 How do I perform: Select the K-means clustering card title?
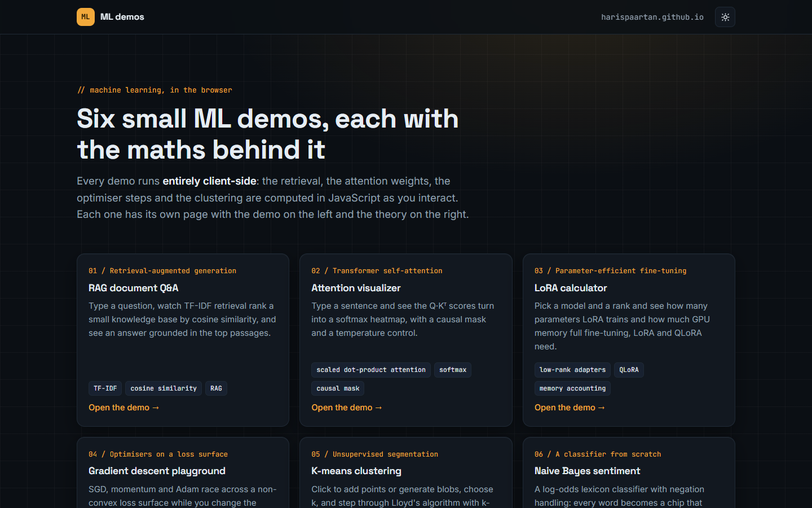pyautogui.click(x=356, y=471)
